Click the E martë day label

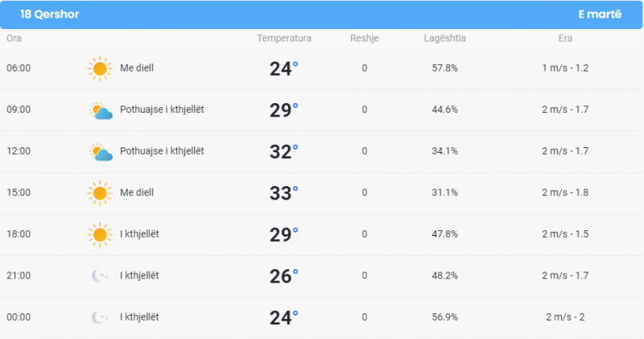(x=600, y=14)
